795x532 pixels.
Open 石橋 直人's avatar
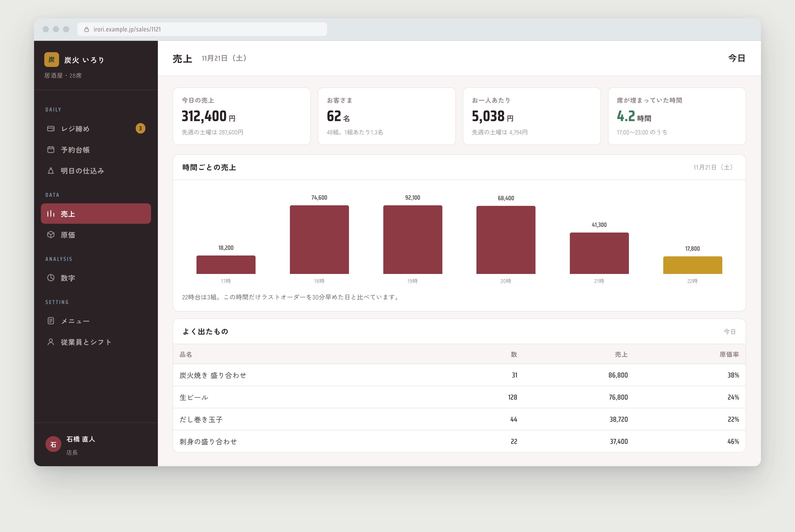tap(53, 444)
